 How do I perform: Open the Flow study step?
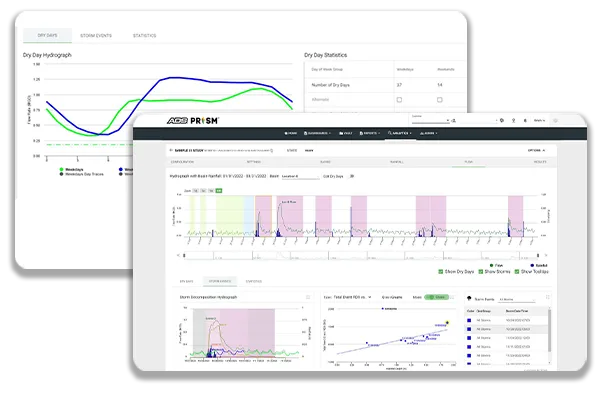(x=468, y=162)
